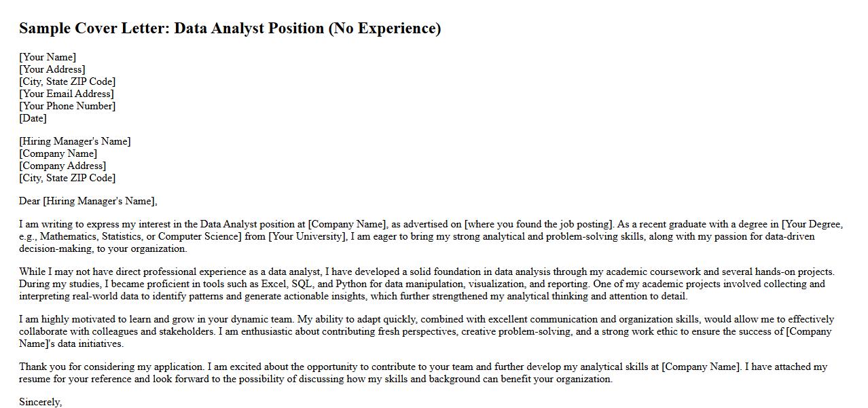Click the [Date] placeholder
The image size is (868, 408).
pyautogui.click(x=33, y=118)
